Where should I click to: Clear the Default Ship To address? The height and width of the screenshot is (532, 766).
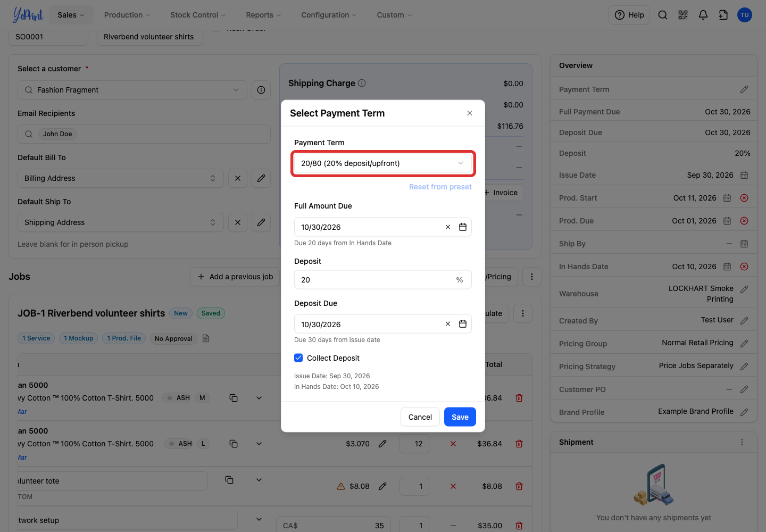(238, 222)
